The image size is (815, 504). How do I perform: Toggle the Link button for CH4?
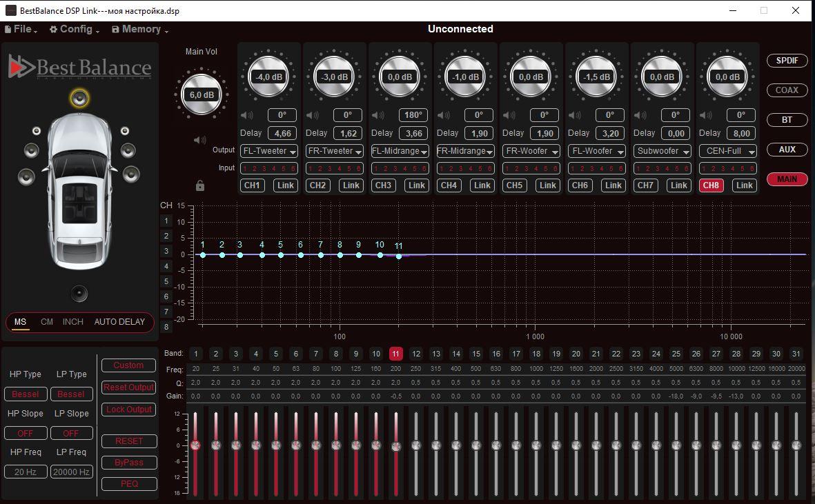[482, 185]
